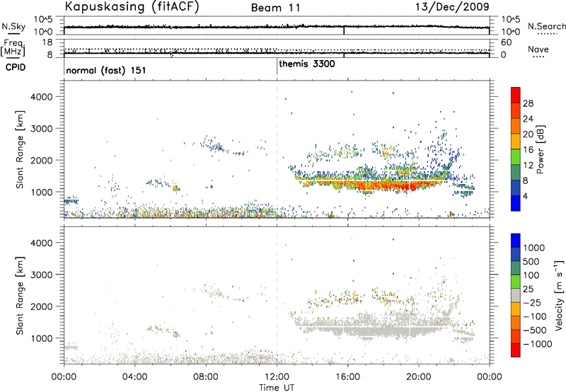Click the '12:00' time axis tick
566x392 pixels.
277,377
